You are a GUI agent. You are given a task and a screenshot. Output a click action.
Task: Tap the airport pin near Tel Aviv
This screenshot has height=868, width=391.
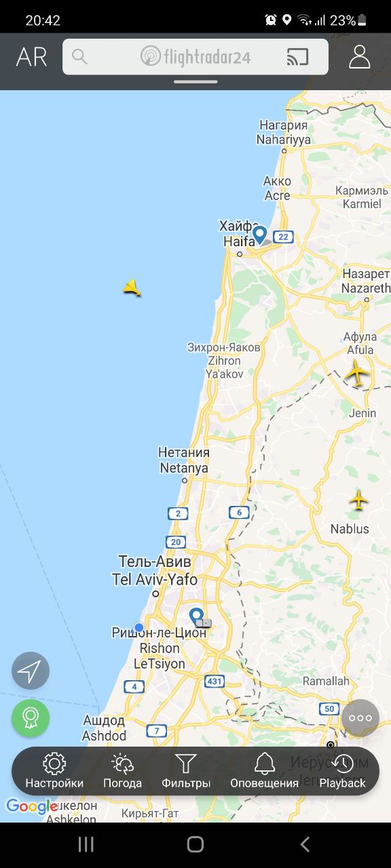pos(197,618)
